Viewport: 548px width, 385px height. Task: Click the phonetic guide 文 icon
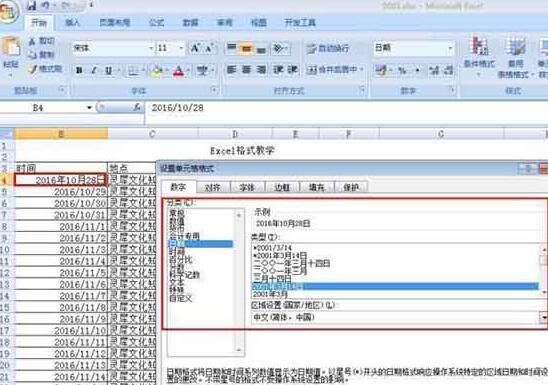tap(202, 71)
